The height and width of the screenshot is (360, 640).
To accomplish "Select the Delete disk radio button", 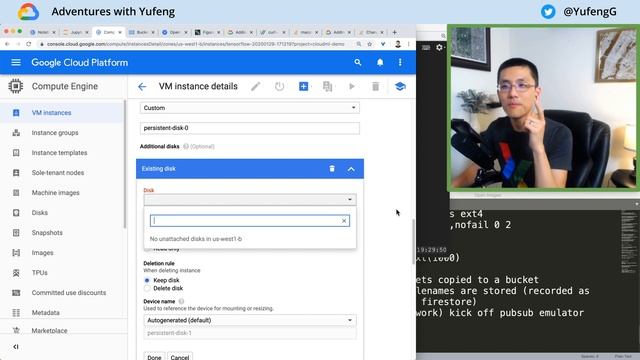I will point(147,289).
